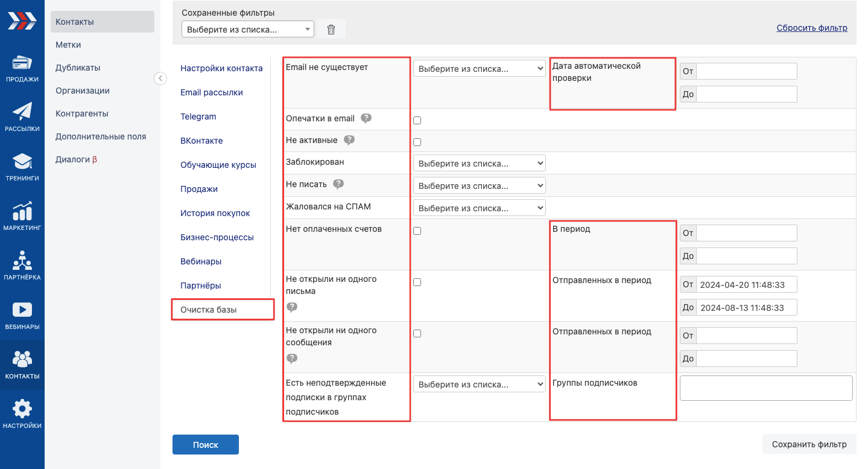868x469 pixels.
Task: Open the Есть неподтвержденные подписки dropdown
Action: tap(480, 384)
